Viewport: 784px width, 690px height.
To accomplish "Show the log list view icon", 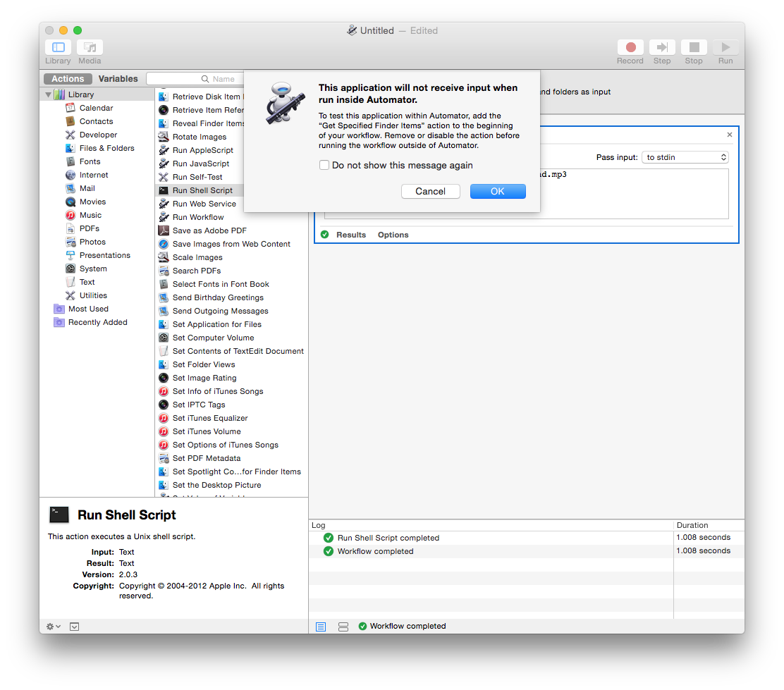I will tap(321, 627).
